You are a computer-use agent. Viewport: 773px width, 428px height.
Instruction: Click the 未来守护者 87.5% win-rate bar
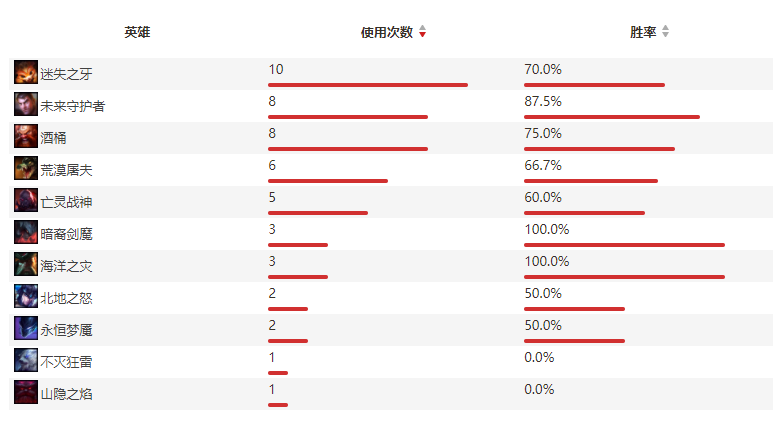(x=611, y=117)
